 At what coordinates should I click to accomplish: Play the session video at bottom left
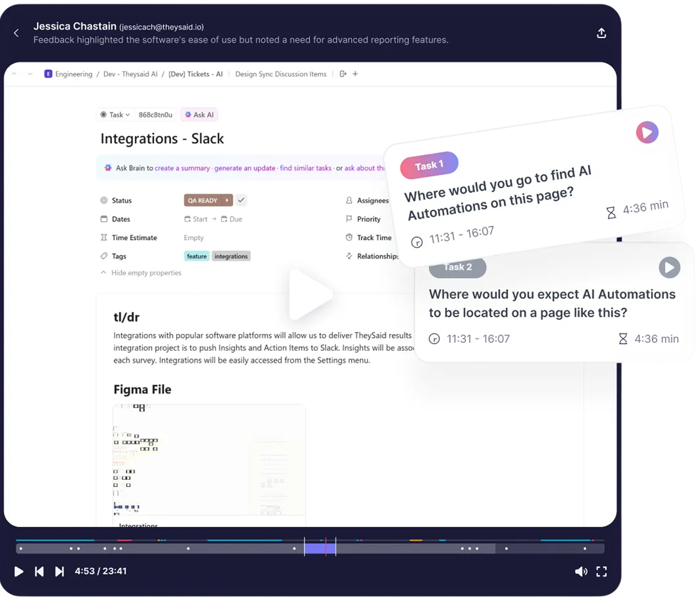(19, 571)
